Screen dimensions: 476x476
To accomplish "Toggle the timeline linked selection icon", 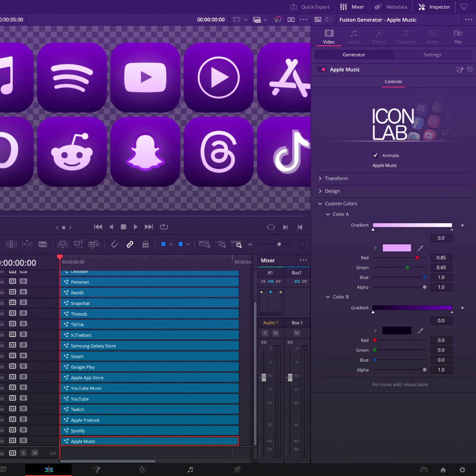I will click(x=130, y=244).
